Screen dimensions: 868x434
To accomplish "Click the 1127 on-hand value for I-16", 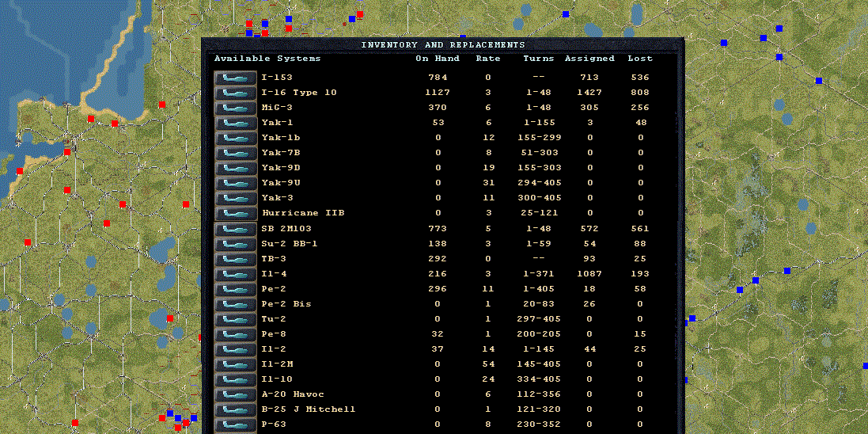I will point(438,93).
